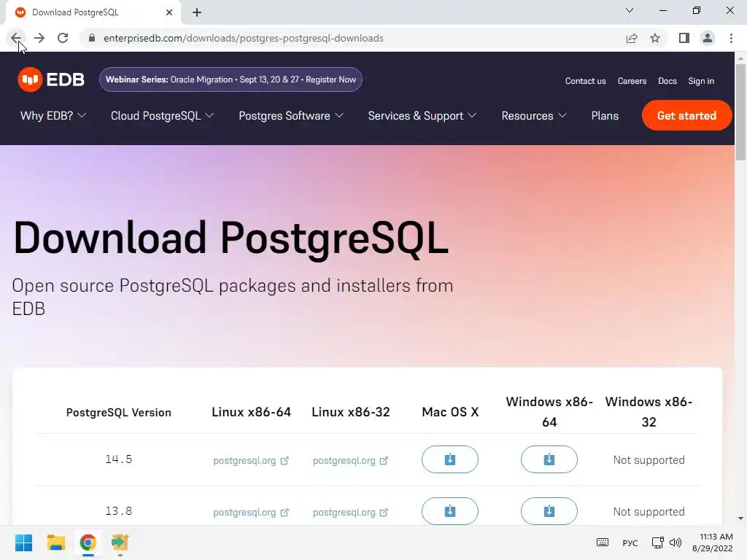Click the touch keyboard tray icon
Image resolution: width=747 pixels, height=560 pixels.
point(602,542)
